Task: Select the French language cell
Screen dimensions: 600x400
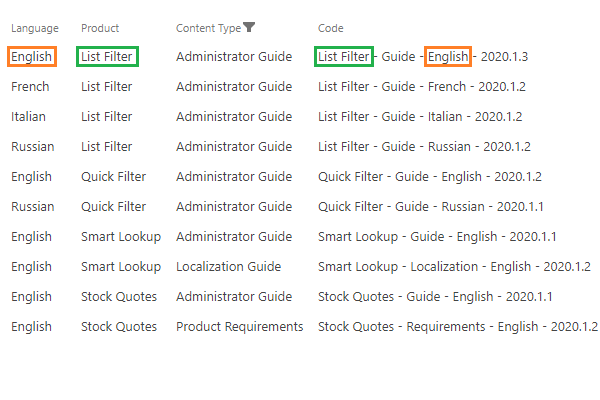Action: (x=30, y=87)
